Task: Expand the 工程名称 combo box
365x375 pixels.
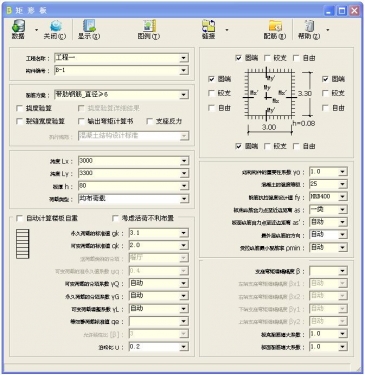Action: click(x=184, y=58)
